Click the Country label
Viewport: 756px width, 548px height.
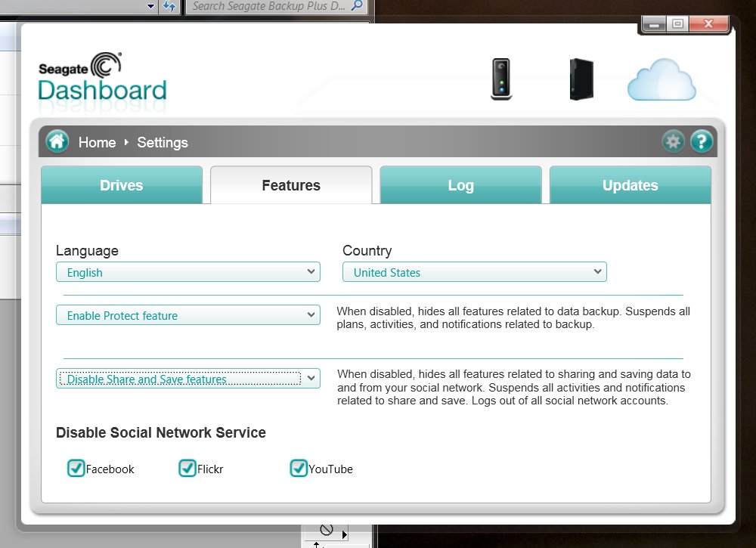click(x=367, y=251)
